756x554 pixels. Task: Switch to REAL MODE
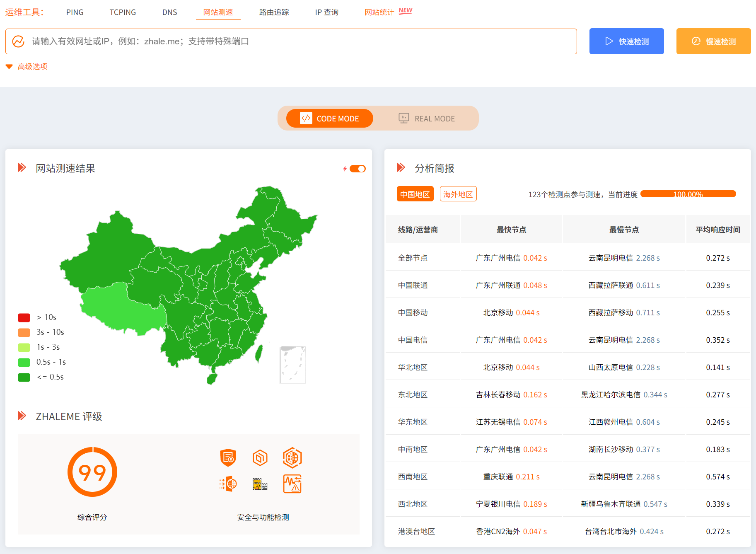tap(427, 119)
